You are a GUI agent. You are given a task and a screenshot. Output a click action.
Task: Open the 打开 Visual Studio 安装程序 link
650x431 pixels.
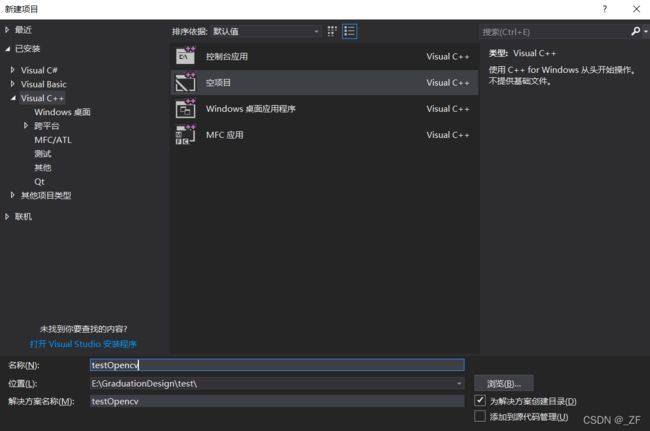coord(83,344)
